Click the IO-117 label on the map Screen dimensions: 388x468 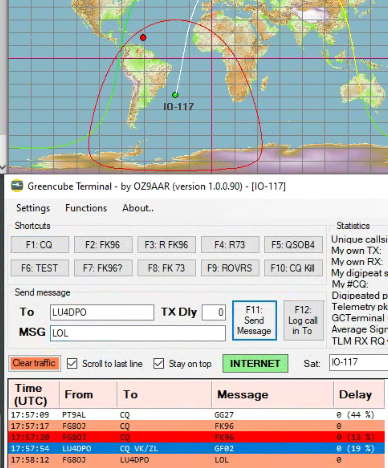(x=179, y=107)
